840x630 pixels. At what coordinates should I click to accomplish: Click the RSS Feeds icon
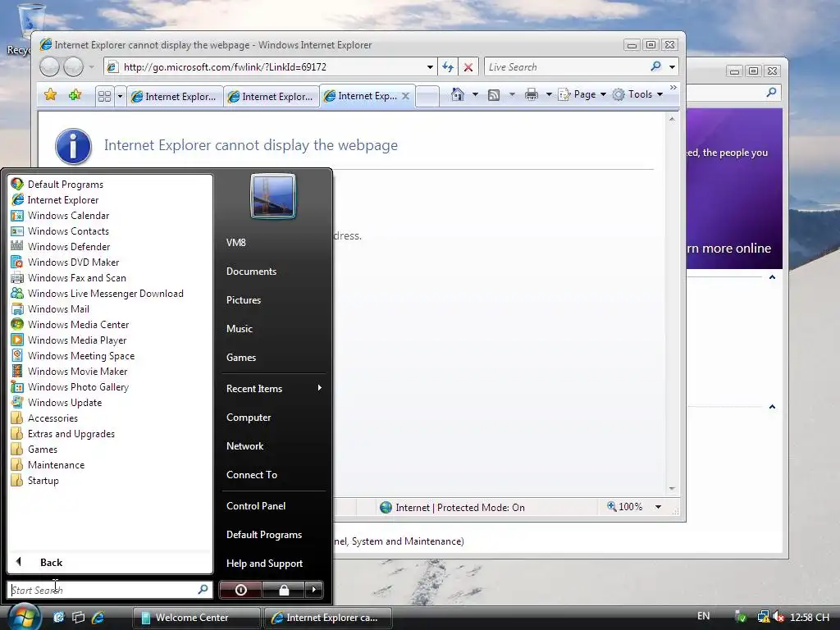[x=493, y=95]
